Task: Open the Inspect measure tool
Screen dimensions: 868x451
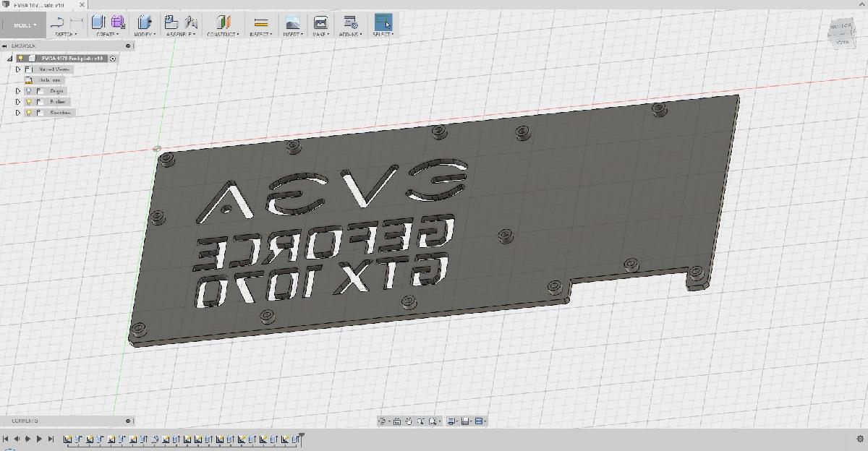Action: tap(260, 22)
